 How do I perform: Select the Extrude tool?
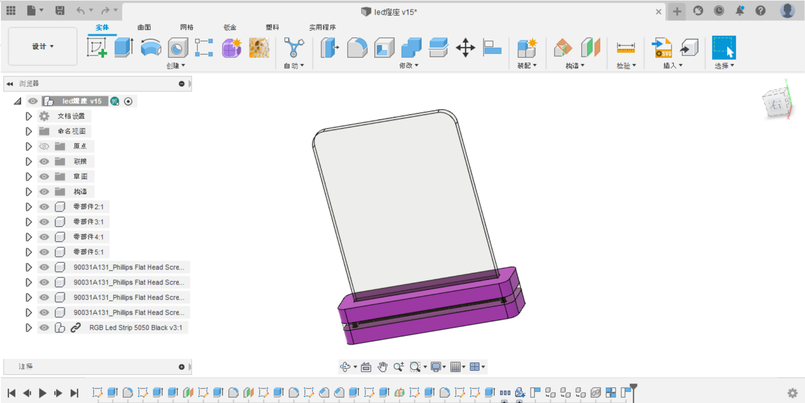[x=123, y=47]
